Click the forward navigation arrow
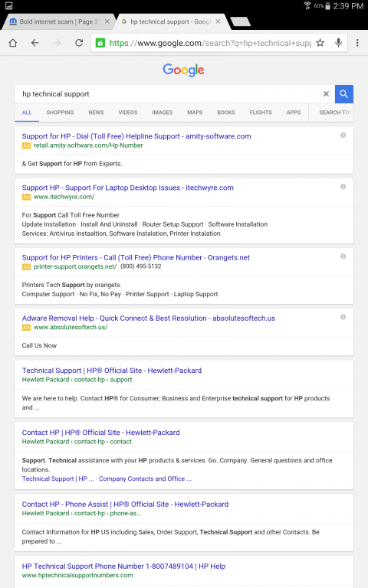368x588 pixels. 57,43
